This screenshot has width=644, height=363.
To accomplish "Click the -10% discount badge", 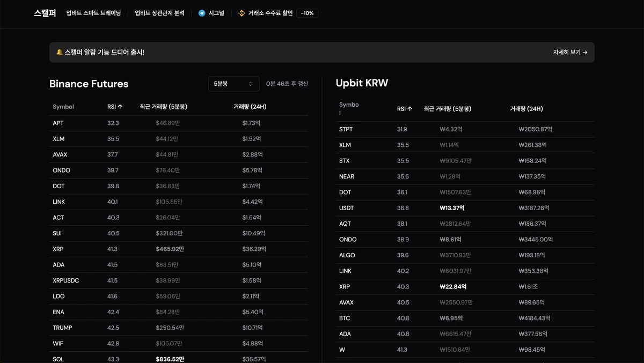I will click(x=308, y=13).
